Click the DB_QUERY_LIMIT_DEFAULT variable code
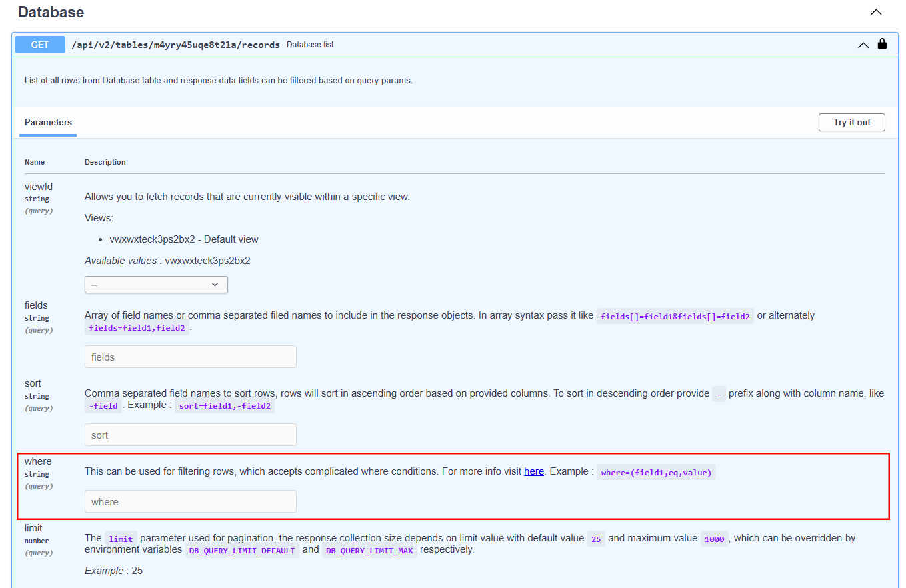906x588 pixels. click(242, 551)
